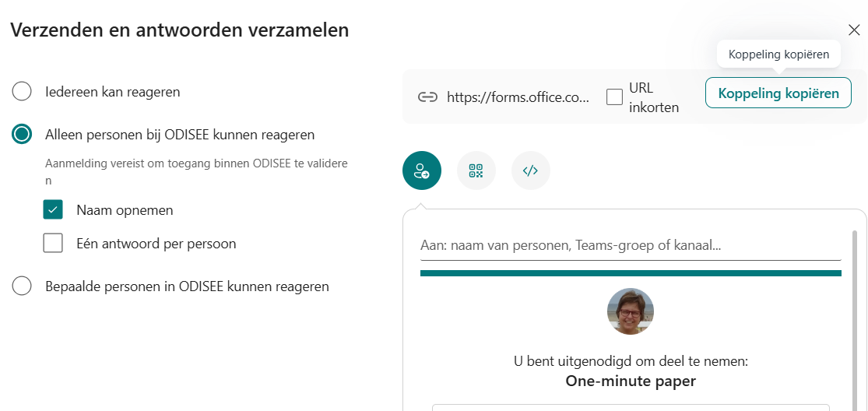Select the invite people share icon
Screen dimensions: 868x411
click(422, 170)
